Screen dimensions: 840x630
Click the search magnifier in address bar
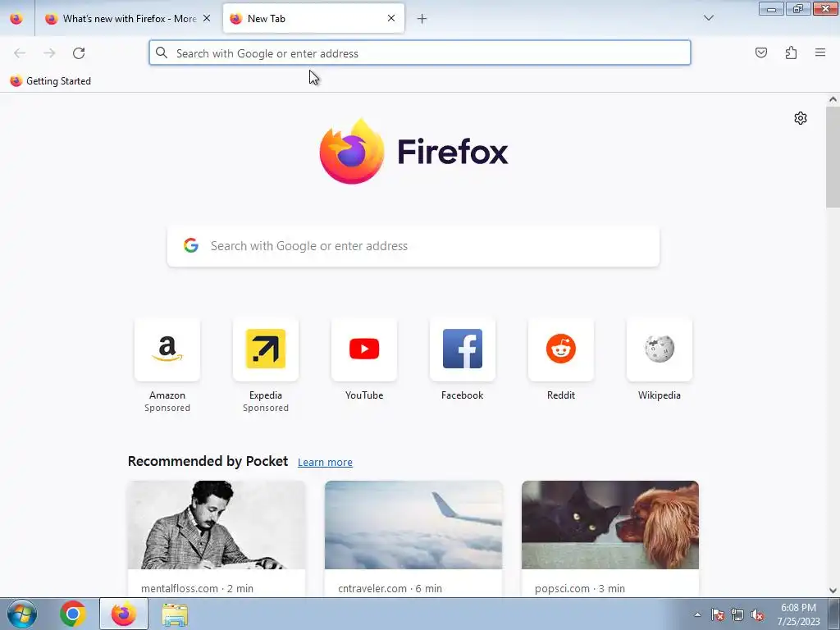pyautogui.click(x=162, y=53)
